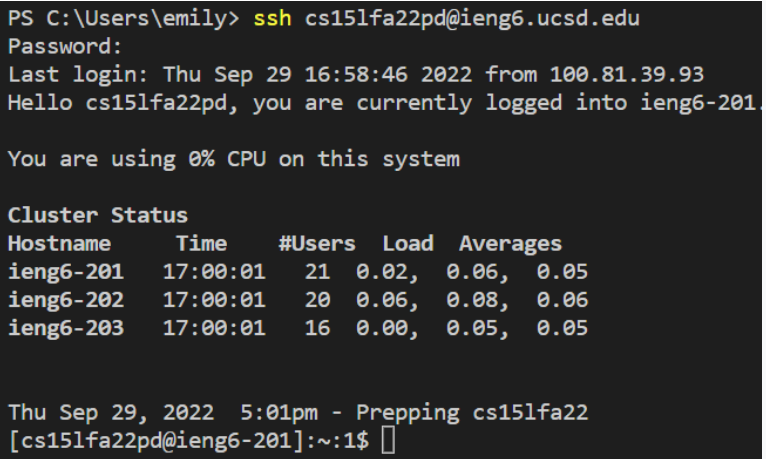
Task: Click the PS C:\Users\emily> prompt
Action: 124,19
